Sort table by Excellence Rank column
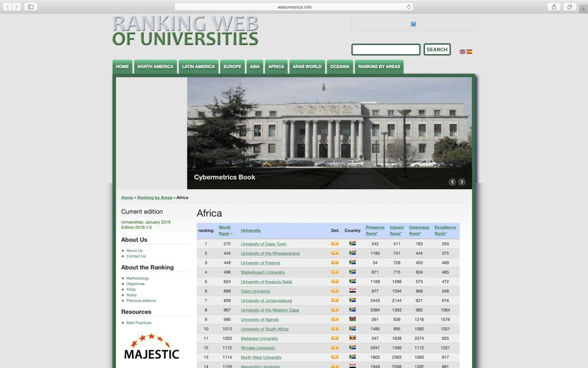The height and width of the screenshot is (368, 588). pos(445,231)
